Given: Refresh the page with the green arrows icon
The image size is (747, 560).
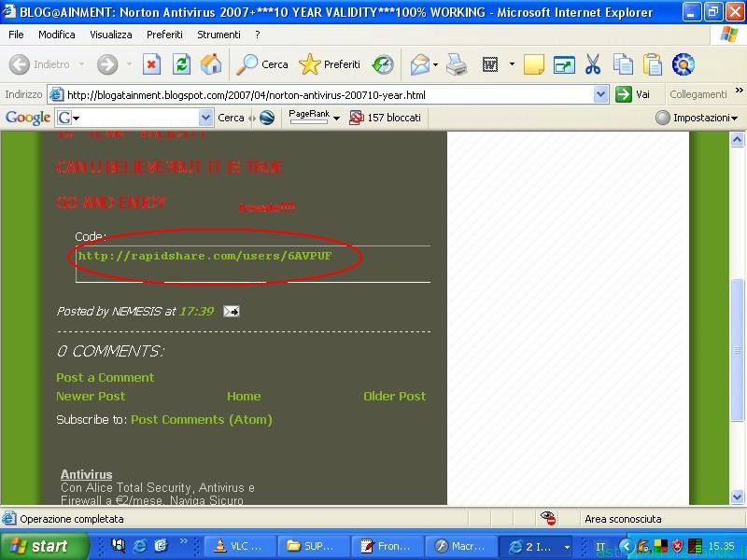Looking at the screenshot, I should [x=181, y=64].
